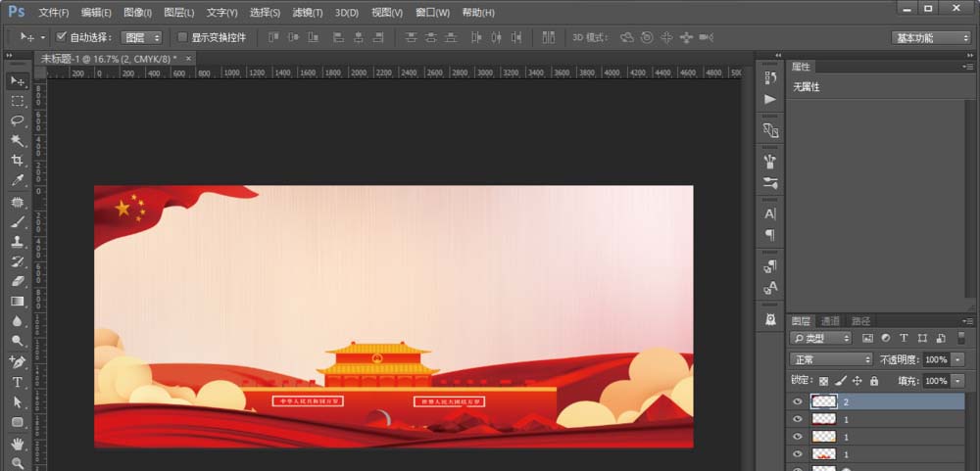Select the Move tool in the toolbox
This screenshot has height=471, width=980.
click(18, 81)
